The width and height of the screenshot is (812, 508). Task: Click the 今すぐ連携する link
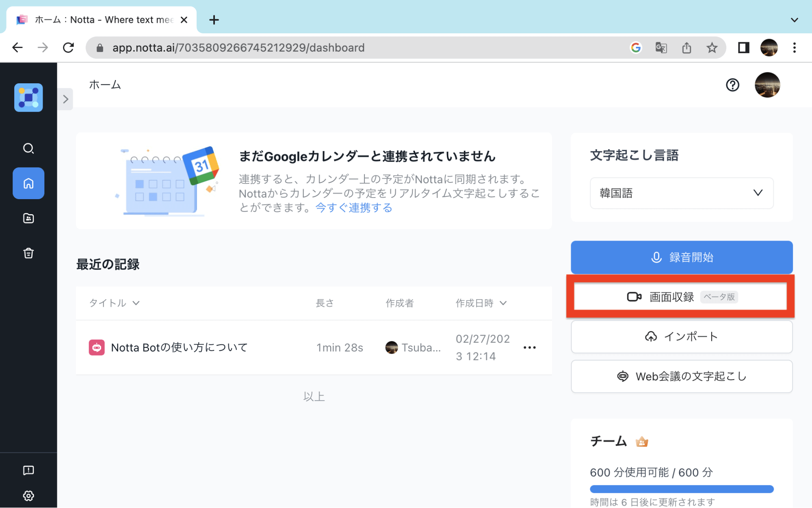click(x=353, y=207)
